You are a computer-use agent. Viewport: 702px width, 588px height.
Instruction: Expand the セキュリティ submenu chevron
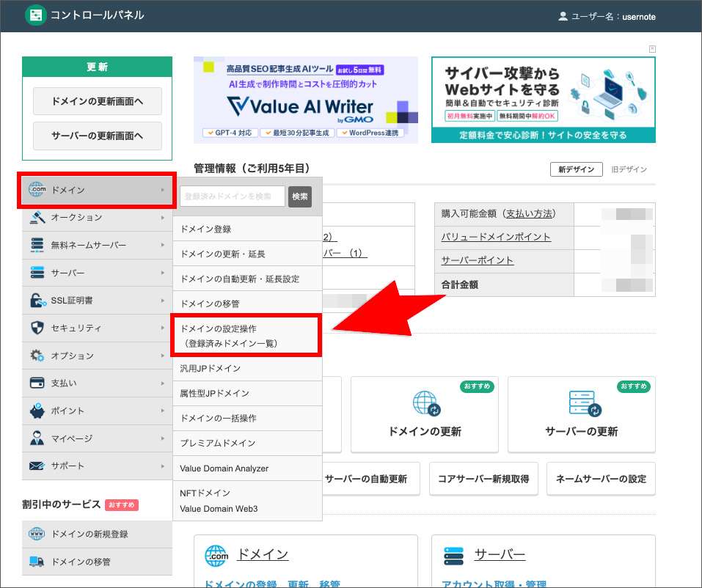point(164,328)
